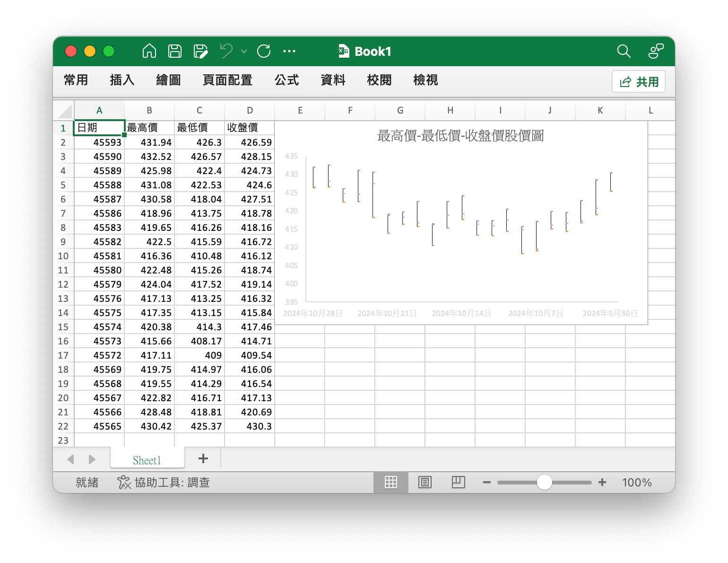Click the share arrow icon on 共用
Screen dimensions: 728x563
625,82
